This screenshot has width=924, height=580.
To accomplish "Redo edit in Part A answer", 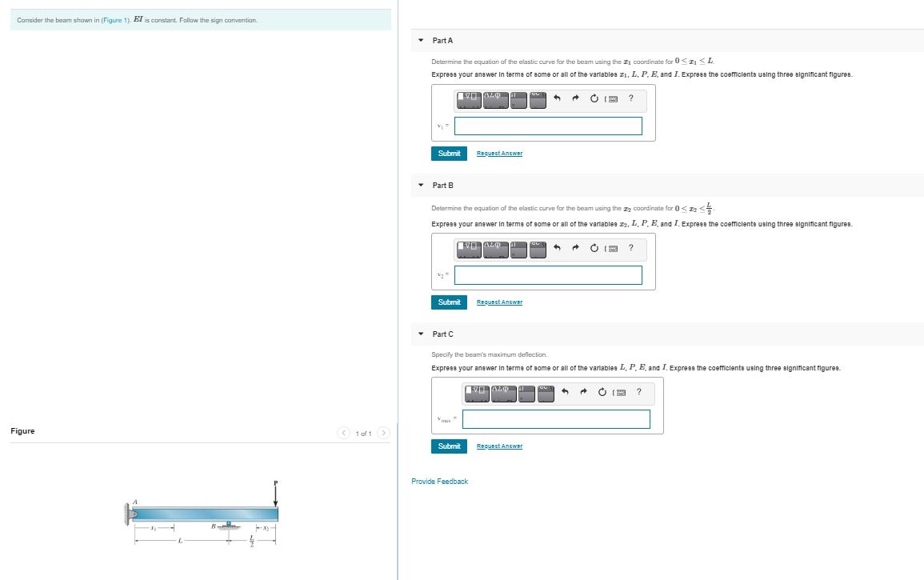I will point(576,98).
